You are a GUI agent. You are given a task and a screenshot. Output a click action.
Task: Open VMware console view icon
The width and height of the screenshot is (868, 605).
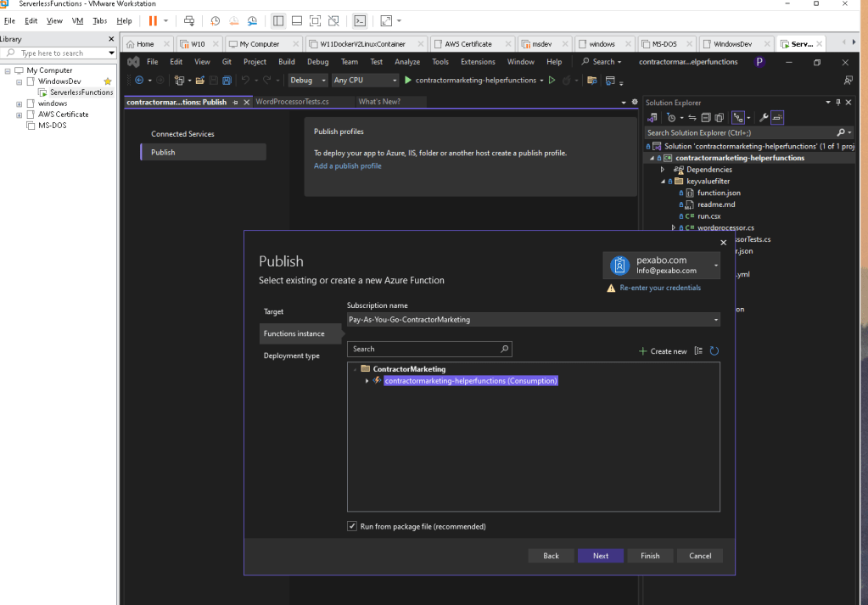360,21
